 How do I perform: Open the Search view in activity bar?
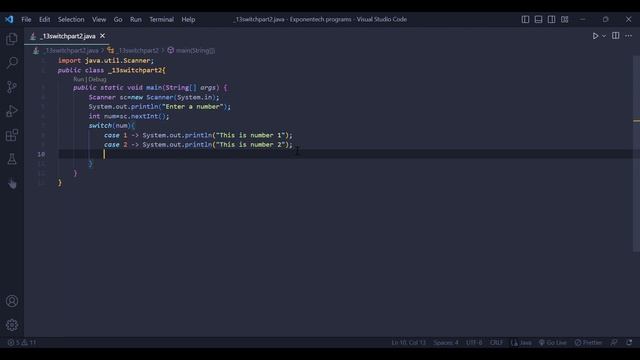click(12, 63)
